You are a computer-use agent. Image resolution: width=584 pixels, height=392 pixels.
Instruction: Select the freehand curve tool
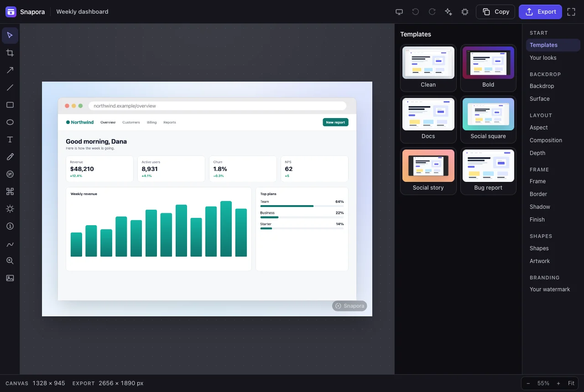(10, 243)
